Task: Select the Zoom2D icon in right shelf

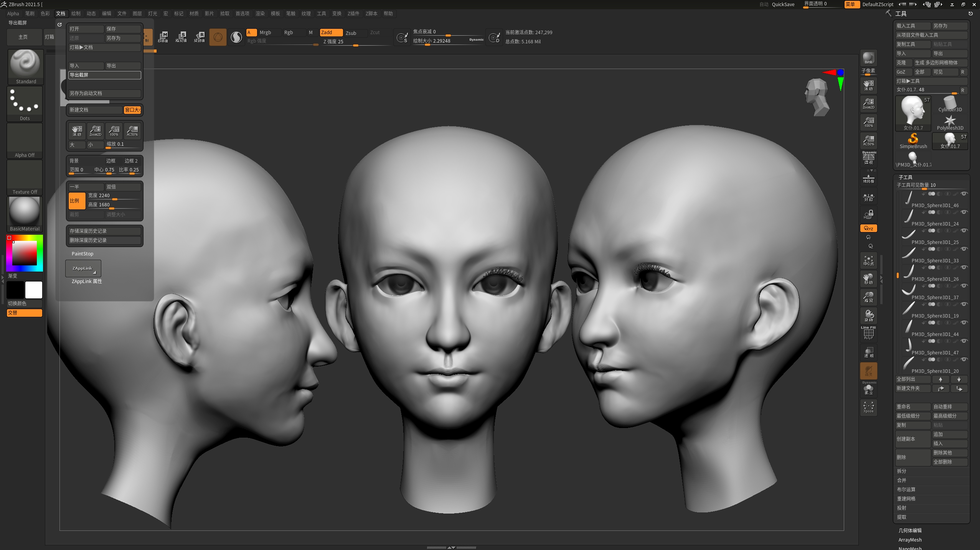Action: [x=868, y=104]
